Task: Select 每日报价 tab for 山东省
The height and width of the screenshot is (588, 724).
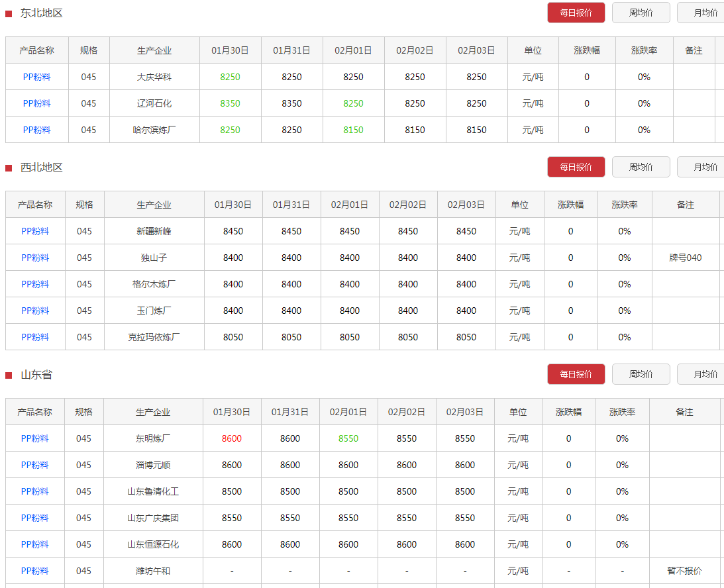Action: click(576, 374)
